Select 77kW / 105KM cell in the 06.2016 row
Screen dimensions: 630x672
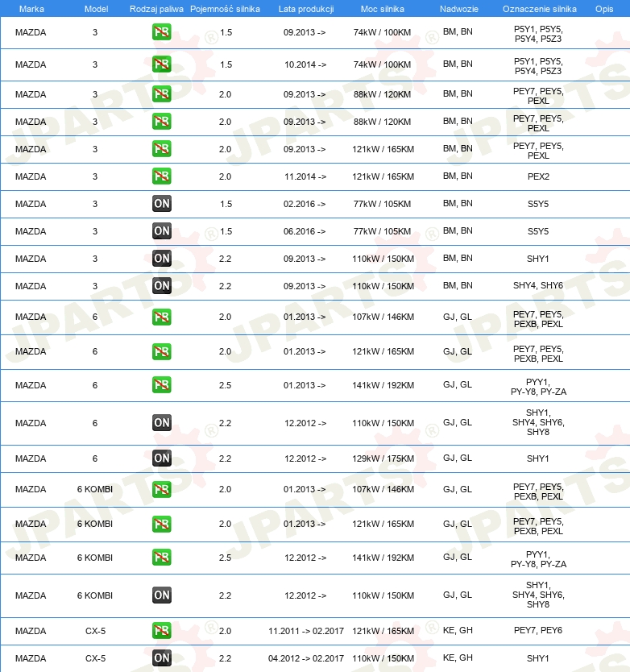382,231
